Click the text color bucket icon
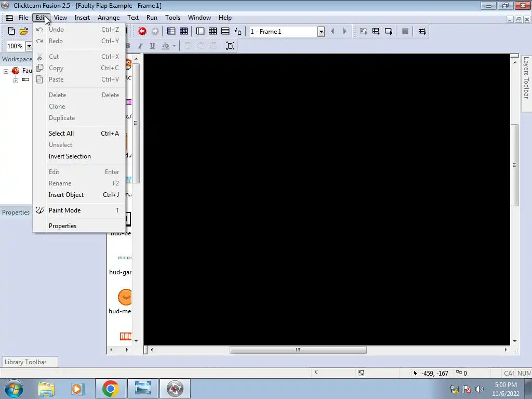The height and width of the screenshot is (399, 532). pos(166,46)
